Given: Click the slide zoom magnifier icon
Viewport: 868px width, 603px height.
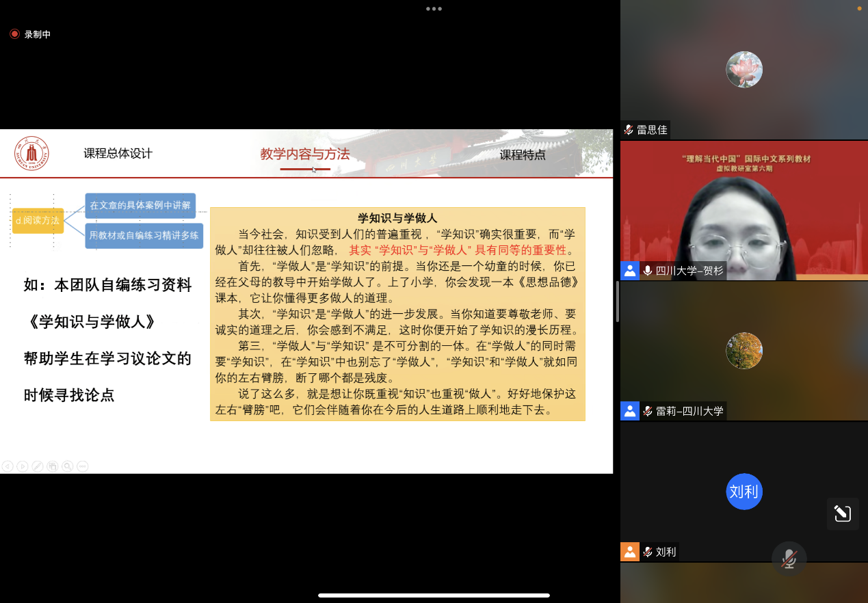Looking at the screenshot, I should click(x=68, y=466).
